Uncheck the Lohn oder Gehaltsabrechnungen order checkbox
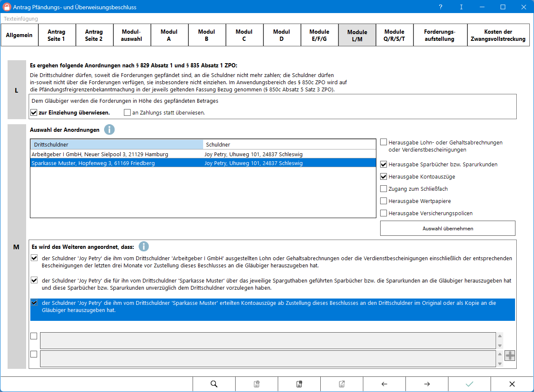Viewport: 534px width, 392px height. [x=34, y=258]
